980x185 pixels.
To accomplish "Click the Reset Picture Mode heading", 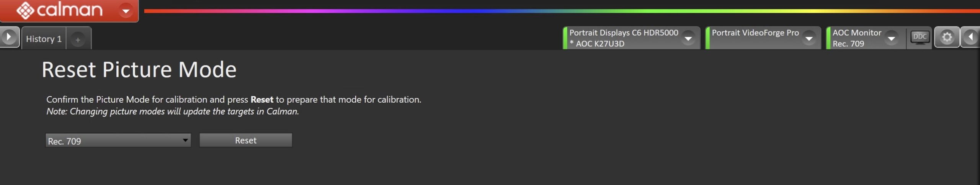I will pyautogui.click(x=139, y=70).
